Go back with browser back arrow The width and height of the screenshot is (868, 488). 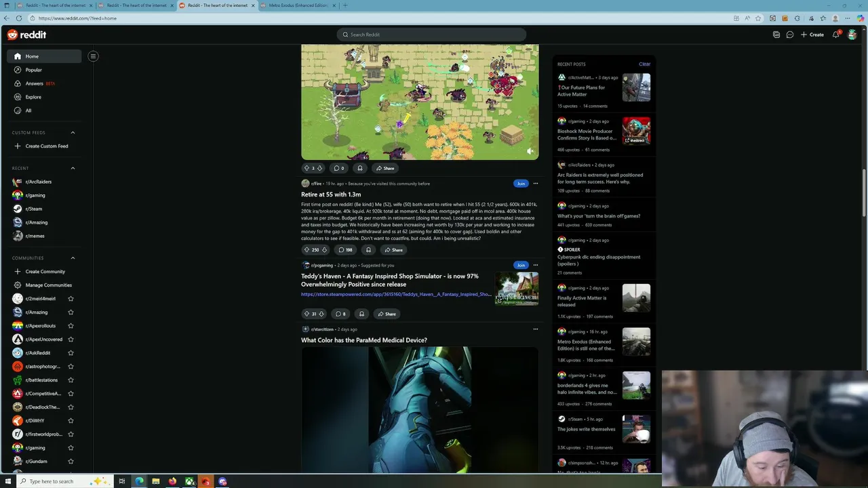(x=7, y=18)
